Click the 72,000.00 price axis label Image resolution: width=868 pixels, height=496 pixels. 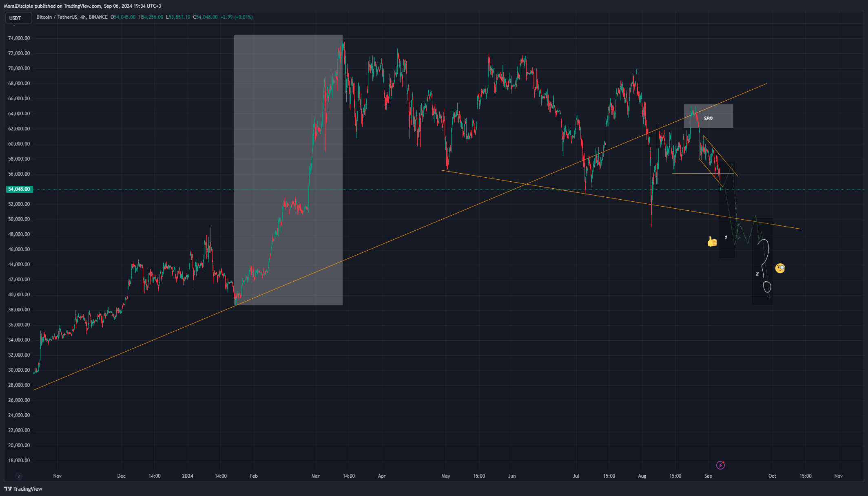(x=19, y=53)
